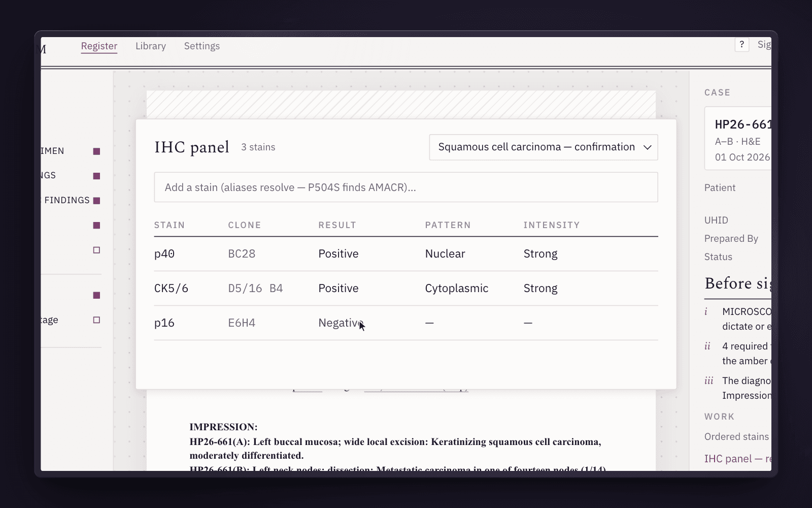Toggle the empty square marker beside 'tage'
This screenshot has width=812, height=508.
[x=96, y=320]
